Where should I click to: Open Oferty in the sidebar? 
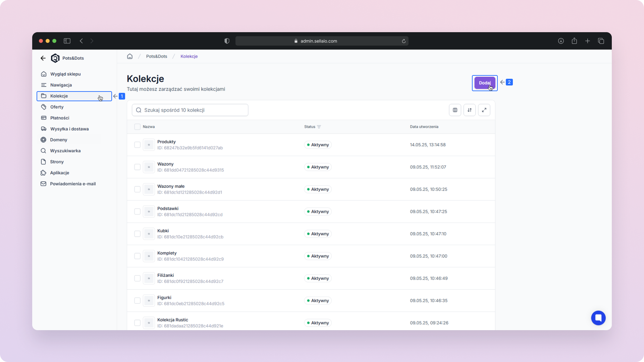57,107
